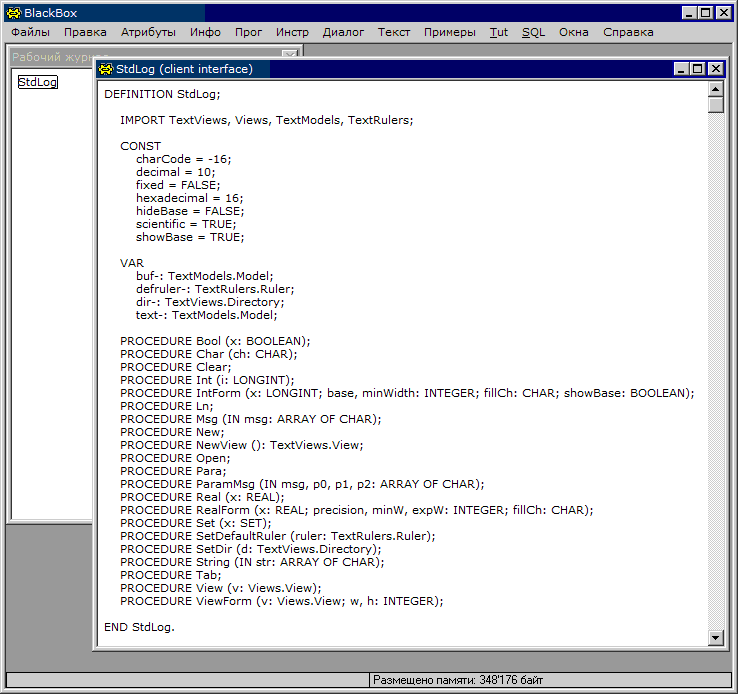Click 'showBase = TRUE;' line
This screenshot has height=694, width=738.
click(190, 237)
